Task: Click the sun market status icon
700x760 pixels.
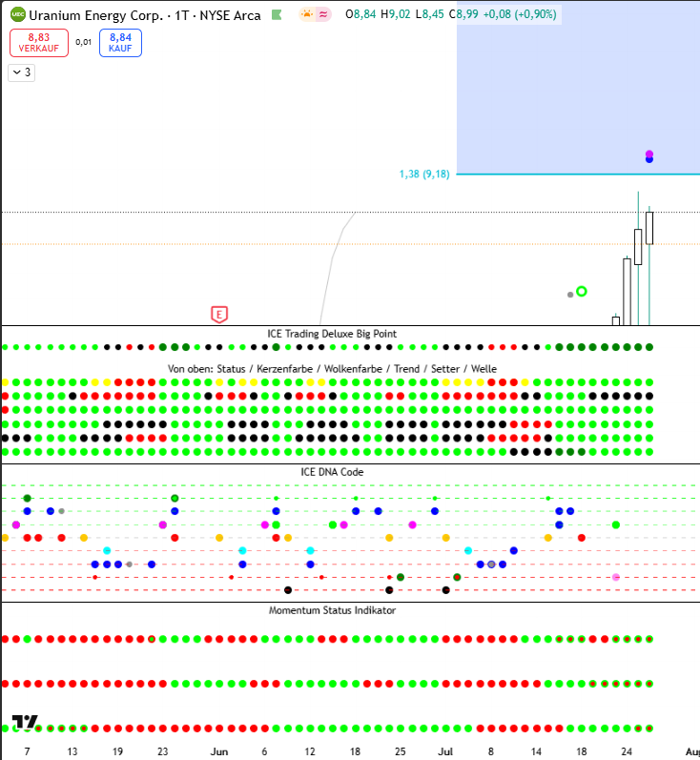Action: (x=307, y=14)
